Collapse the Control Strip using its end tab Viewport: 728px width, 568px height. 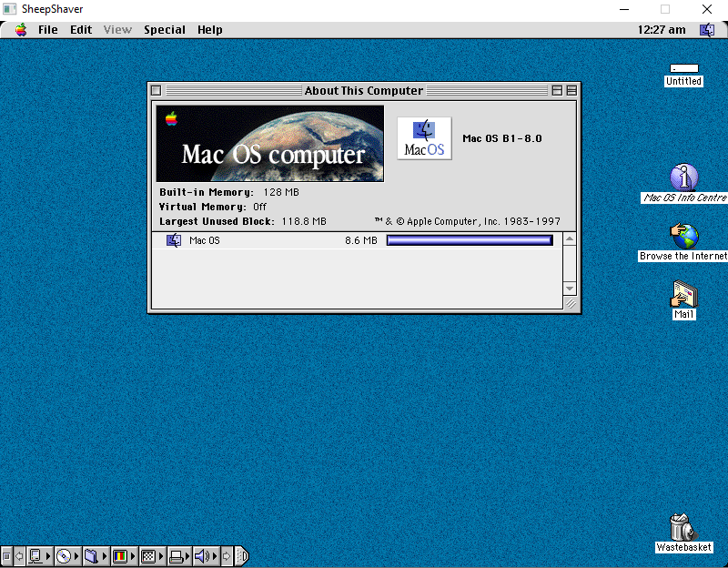(x=242, y=556)
